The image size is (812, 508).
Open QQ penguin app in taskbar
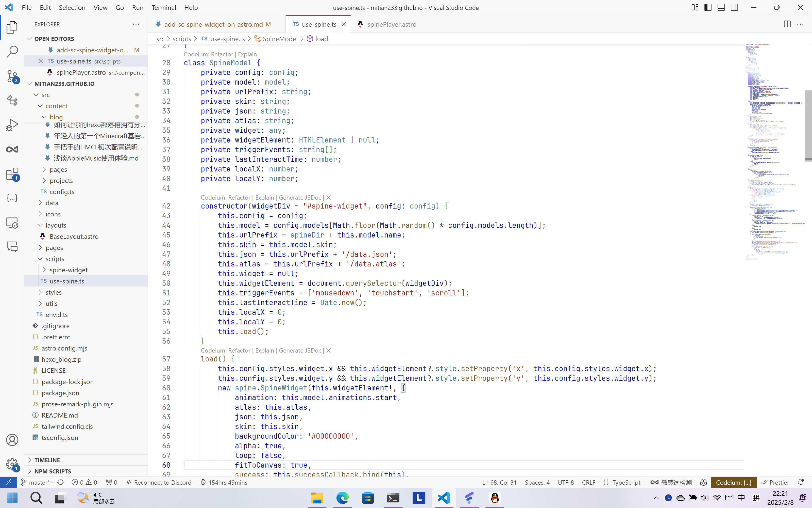pos(495,498)
